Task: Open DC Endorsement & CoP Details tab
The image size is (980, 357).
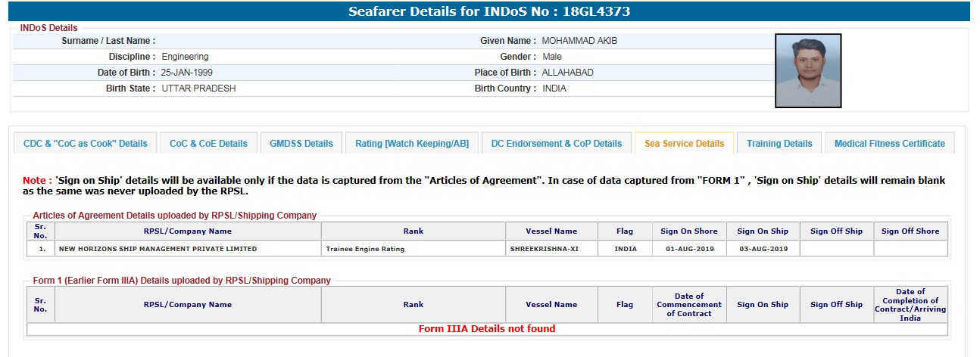Action: 557,144
